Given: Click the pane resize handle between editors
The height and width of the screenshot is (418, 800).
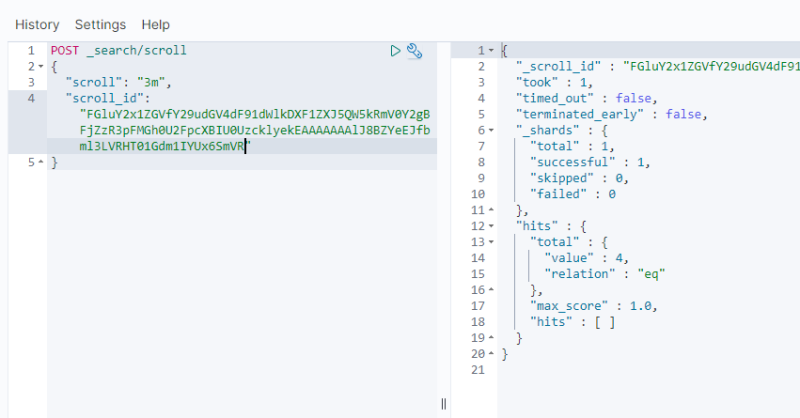Looking at the screenshot, I should pyautogui.click(x=443, y=404).
